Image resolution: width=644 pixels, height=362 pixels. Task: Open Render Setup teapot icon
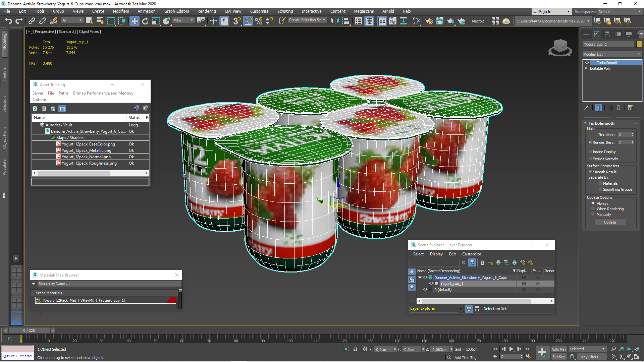[429, 21]
